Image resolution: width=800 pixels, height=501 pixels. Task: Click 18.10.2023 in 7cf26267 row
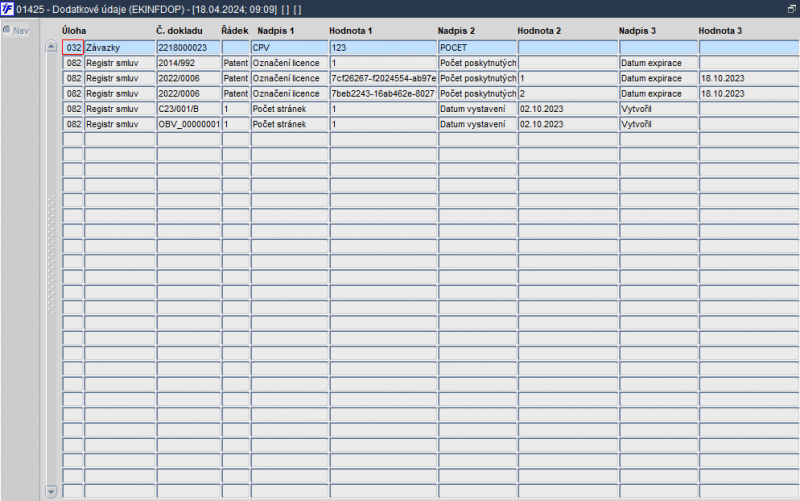(x=749, y=78)
